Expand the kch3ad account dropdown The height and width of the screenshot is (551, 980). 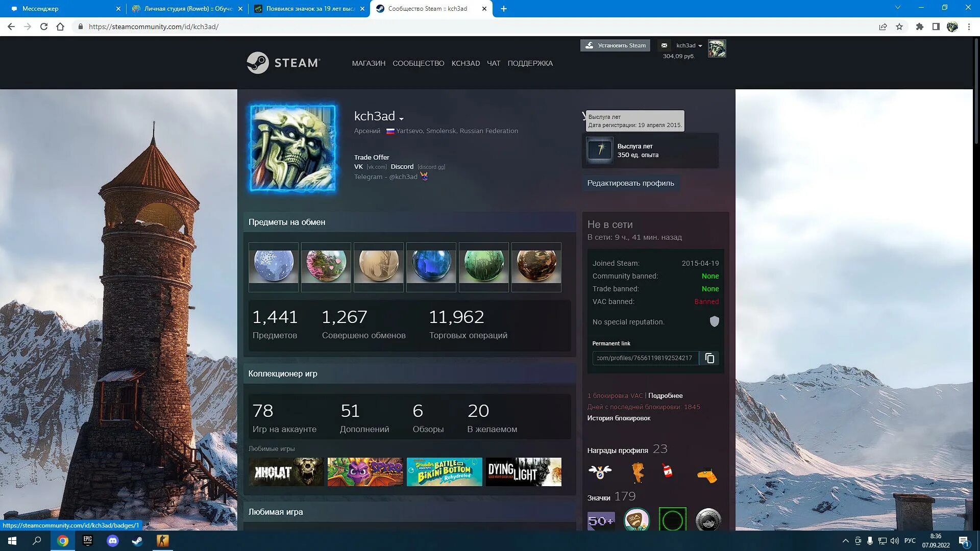pos(689,45)
